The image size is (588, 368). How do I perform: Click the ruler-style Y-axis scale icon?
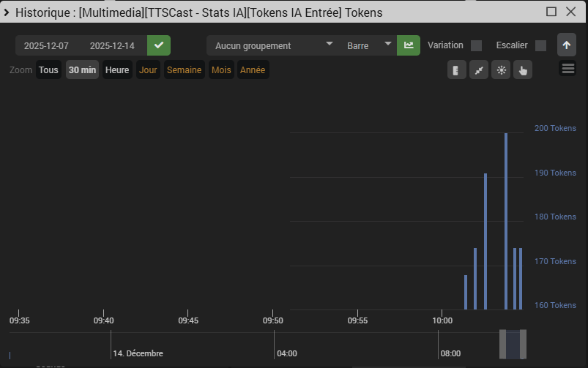[456, 70]
